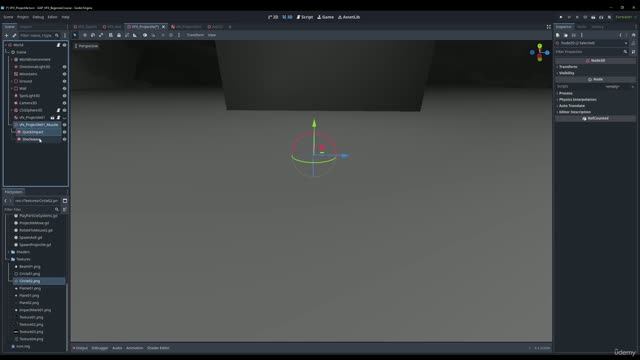Click the green Y axis on view gizmo

540,46
